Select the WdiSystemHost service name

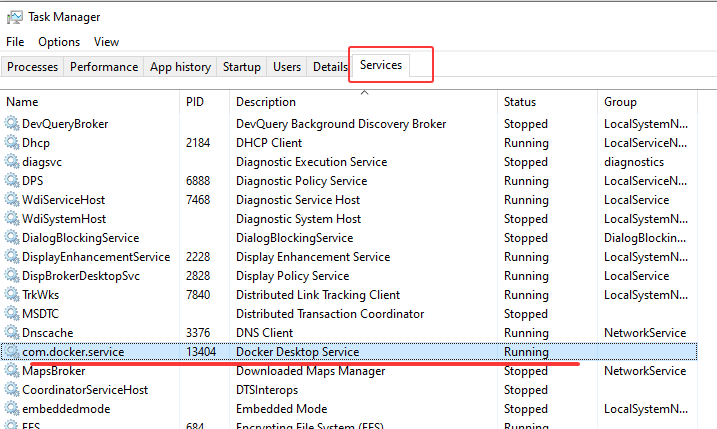64,219
